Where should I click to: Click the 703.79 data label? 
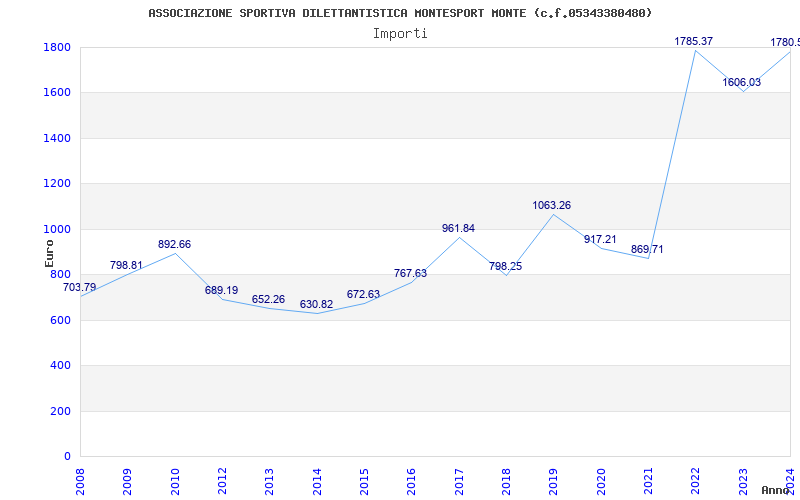pyautogui.click(x=80, y=288)
